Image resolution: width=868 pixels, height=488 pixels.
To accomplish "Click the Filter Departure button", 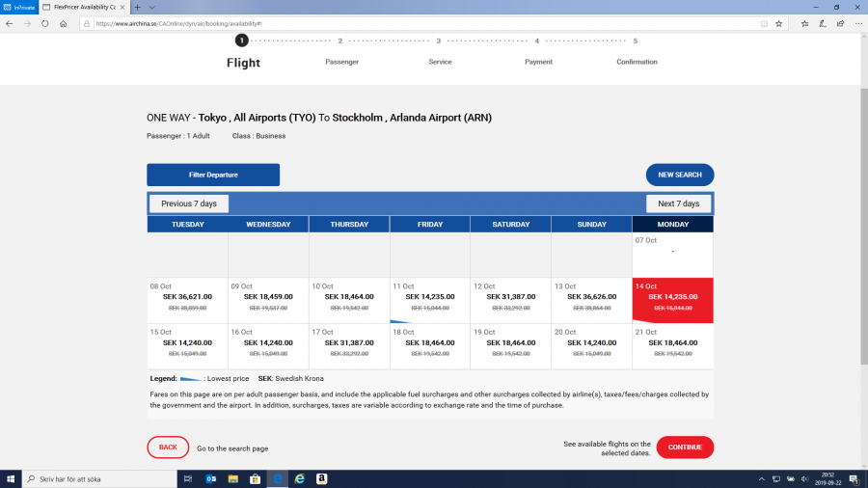I will point(213,175).
